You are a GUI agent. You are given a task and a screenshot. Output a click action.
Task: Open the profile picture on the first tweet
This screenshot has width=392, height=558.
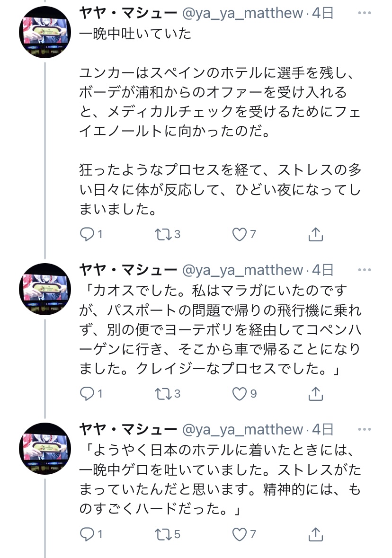(x=45, y=32)
